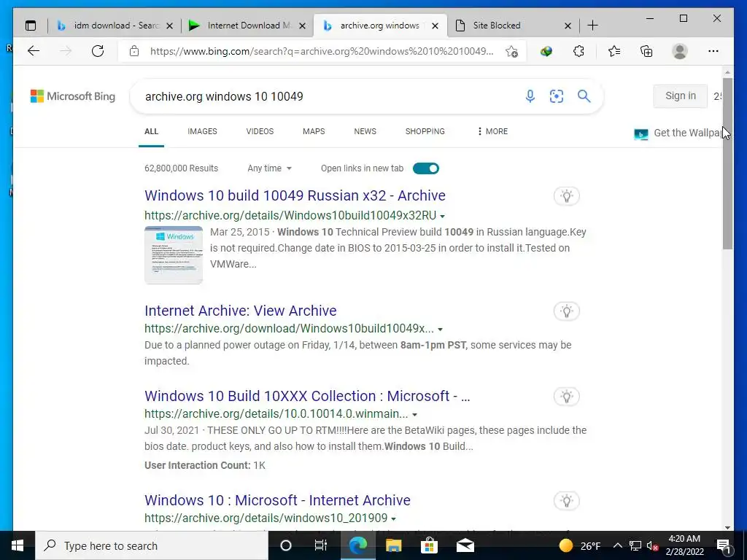This screenshot has width=747, height=560.
Task: Open thumbnail of Russian x32 result
Action: coord(174,254)
